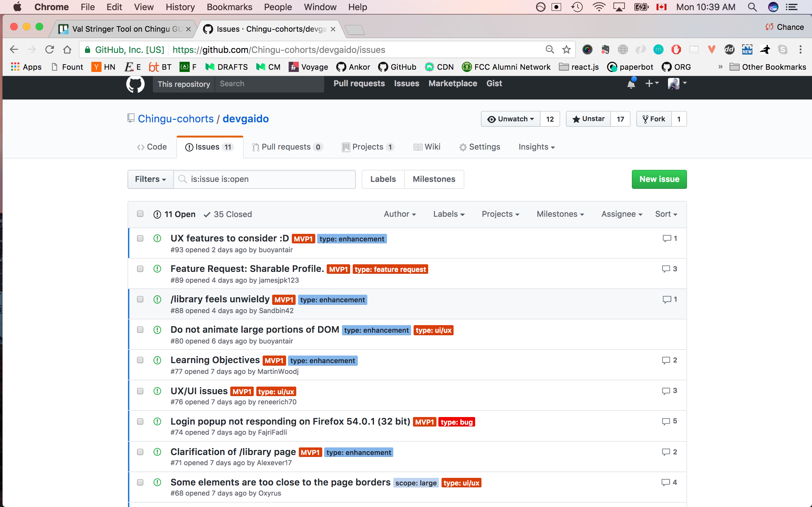Screen dimensions: 812x507
Task: Select checkbox for Learning Objectives issue
Action: [x=140, y=360]
